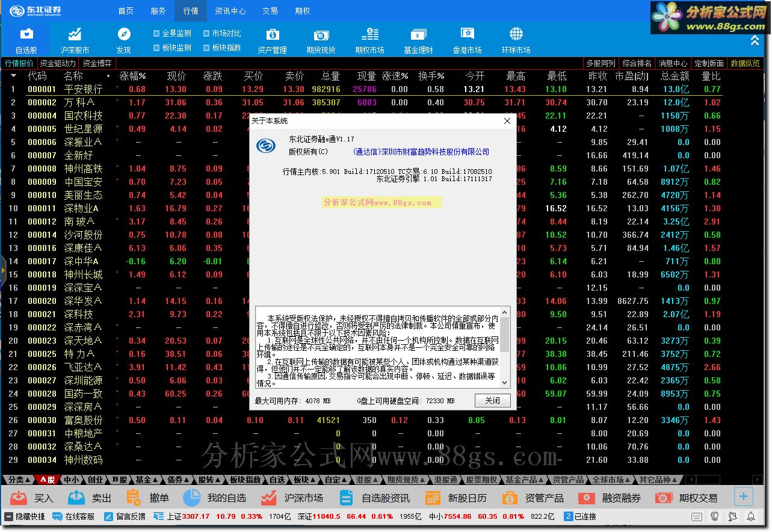Open the 综合排名 view
This screenshot has height=532, width=772.
click(x=637, y=63)
